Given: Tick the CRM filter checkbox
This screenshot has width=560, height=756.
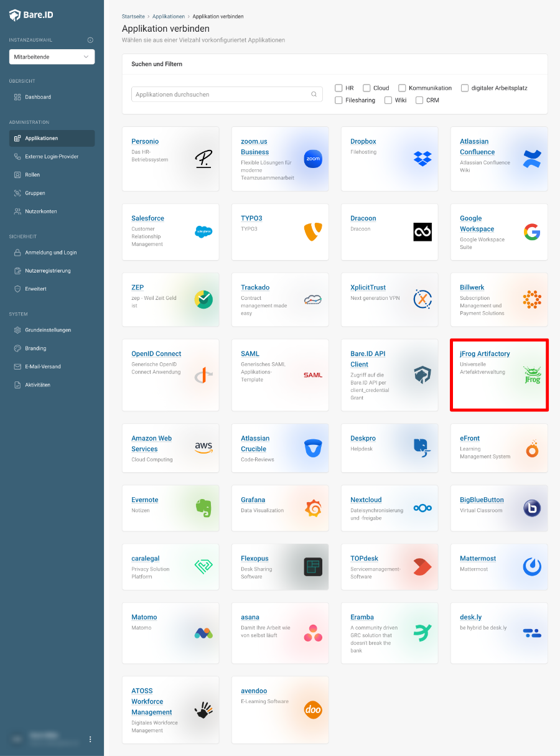Looking at the screenshot, I should pyautogui.click(x=419, y=100).
